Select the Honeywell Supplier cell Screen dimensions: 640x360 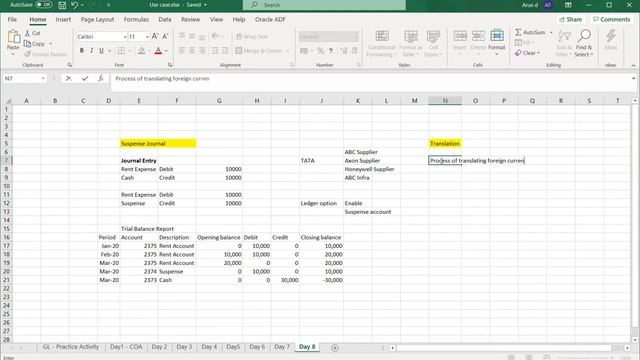point(369,169)
